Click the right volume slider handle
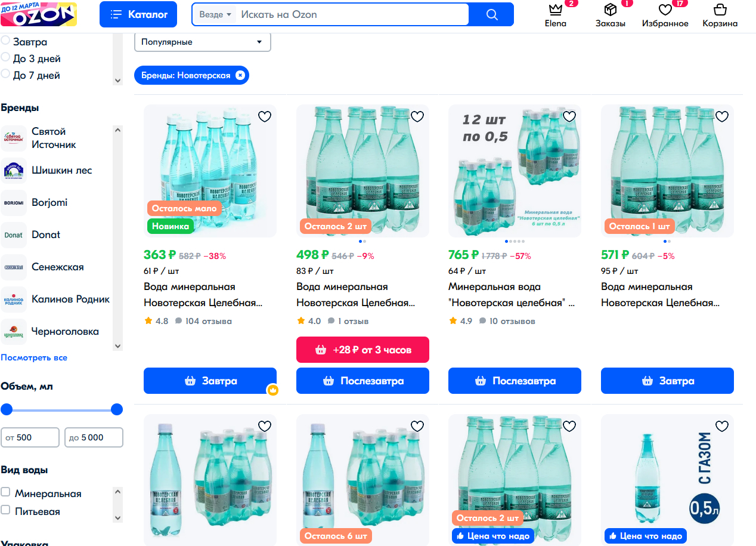This screenshot has height=546, width=756. [x=117, y=409]
